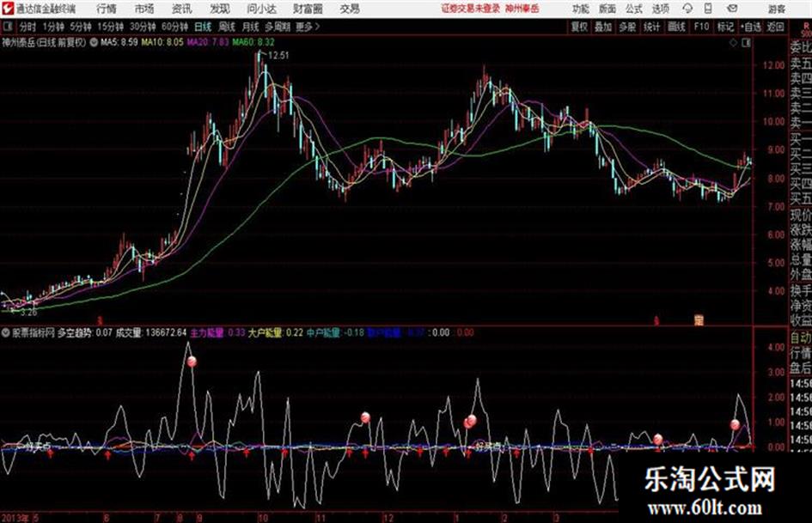Click the 12.51 high price marker

coord(278,56)
